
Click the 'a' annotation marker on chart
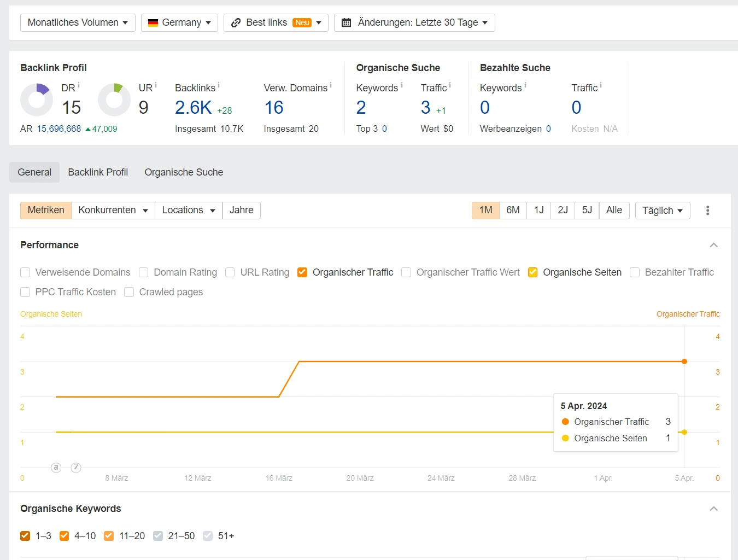click(56, 468)
